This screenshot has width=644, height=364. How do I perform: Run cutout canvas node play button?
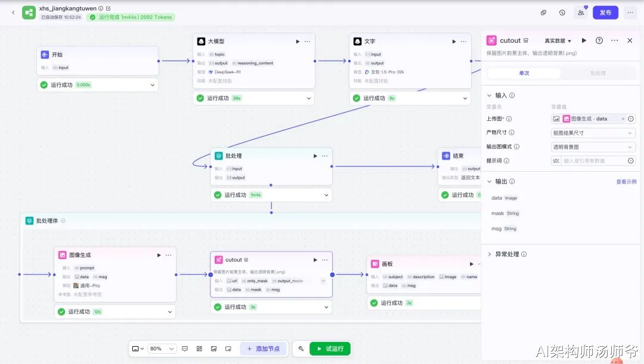point(315,260)
